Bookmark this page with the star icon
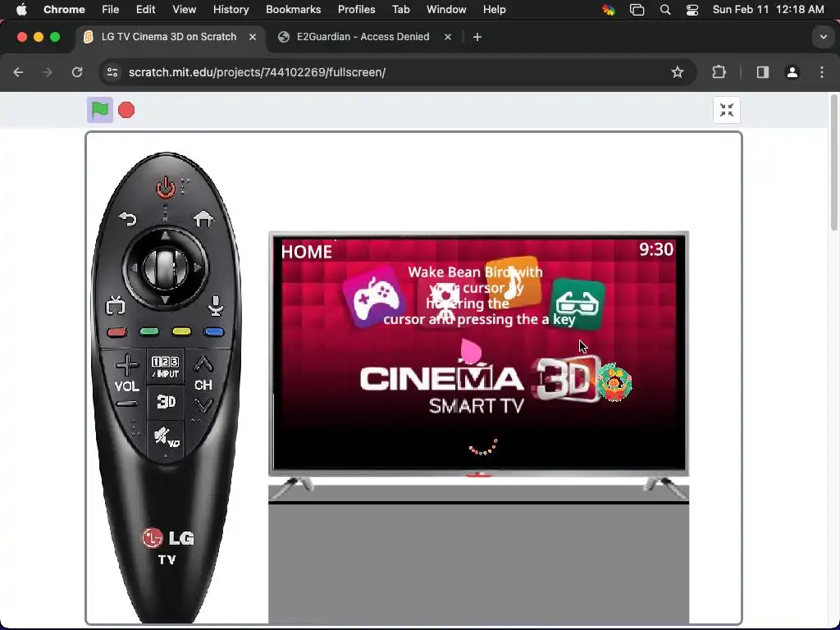Viewport: 840px width, 630px height. [x=677, y=72]
